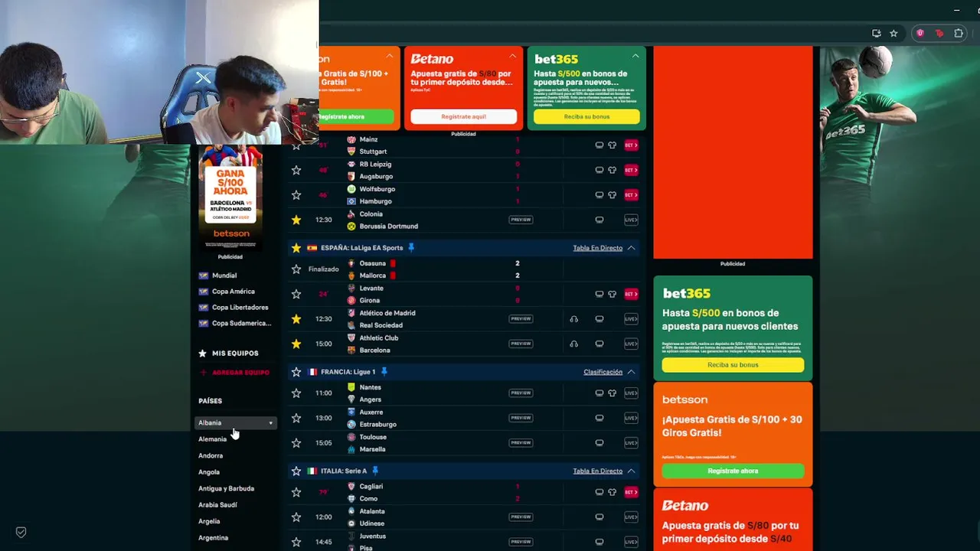Click the red BET button for RB Leipzig vs Augsburgo
The width and height of the screenshot is (980, 551).
coord(631,170)
